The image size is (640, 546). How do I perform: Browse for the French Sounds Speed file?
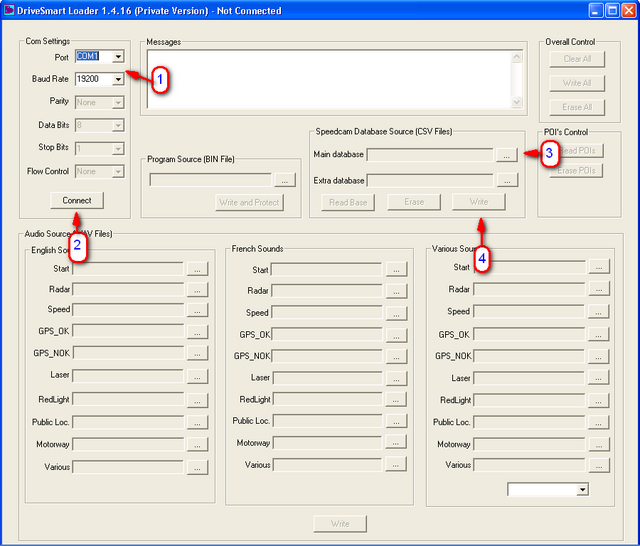coord(396,313)
